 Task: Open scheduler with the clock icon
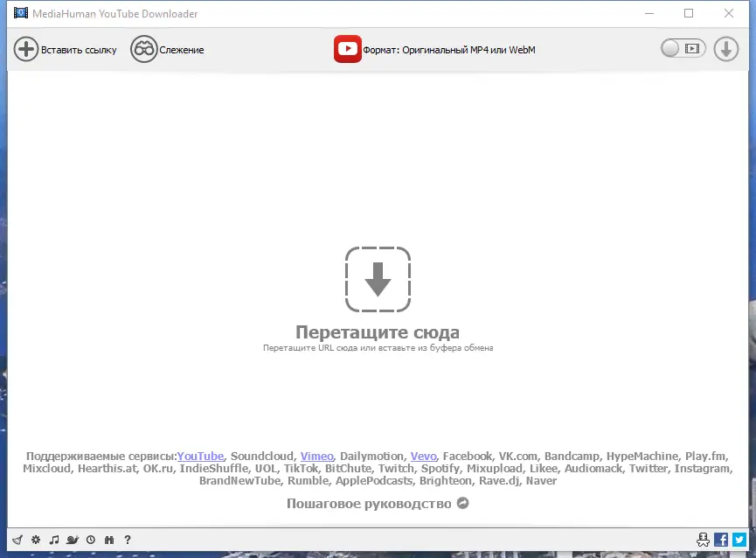[x=90, y=540]
